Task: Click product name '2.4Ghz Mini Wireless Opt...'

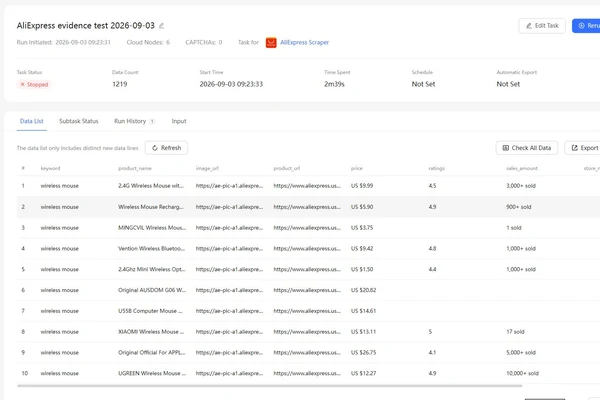Action: tap(152, 269)
